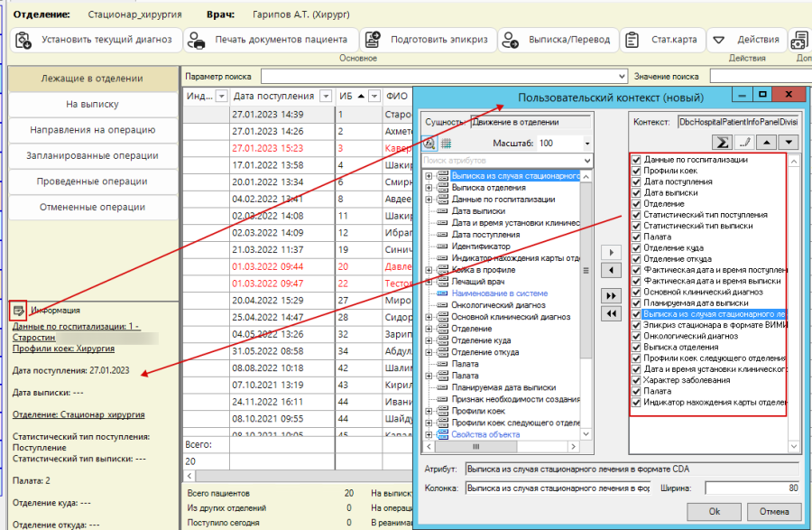Open На выписку tab
The height and width of the screenshot is (530, 812).
tap(92, 104)
